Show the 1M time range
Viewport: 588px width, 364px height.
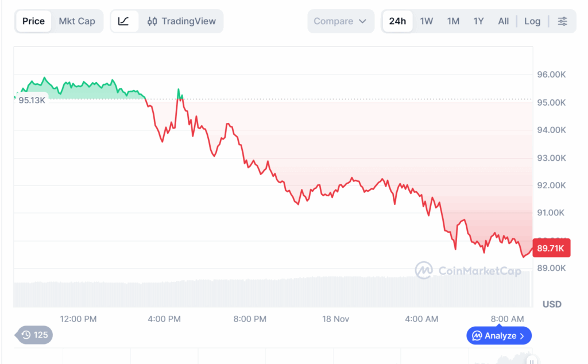click(x=453, y=21)
